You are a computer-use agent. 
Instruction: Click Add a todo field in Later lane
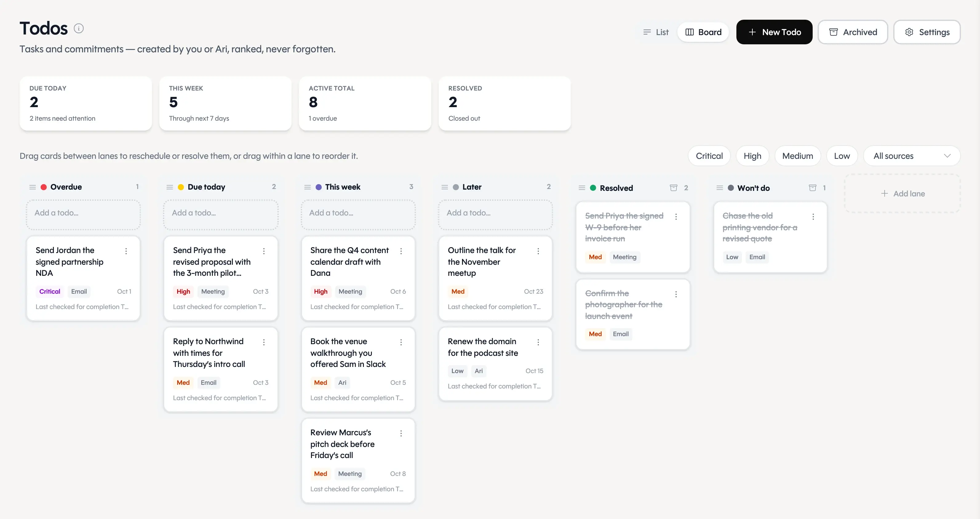pyautogui.click(x=495, y=215)
